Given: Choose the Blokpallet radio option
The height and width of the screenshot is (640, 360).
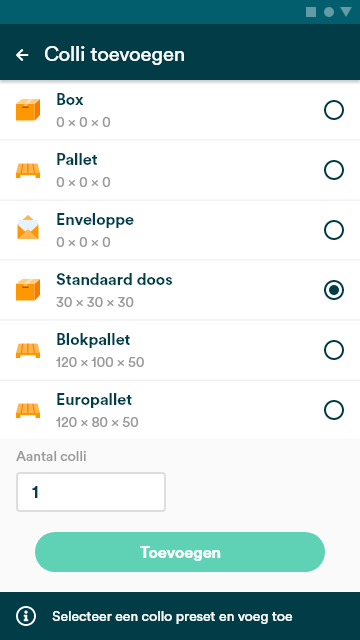Looking at the screenshot, I should (334, 350).
